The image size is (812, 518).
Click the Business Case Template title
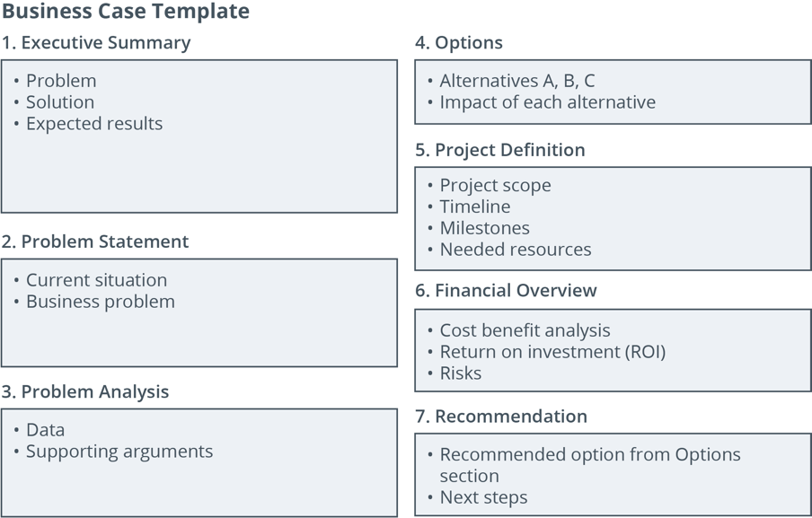pos(126,12)
